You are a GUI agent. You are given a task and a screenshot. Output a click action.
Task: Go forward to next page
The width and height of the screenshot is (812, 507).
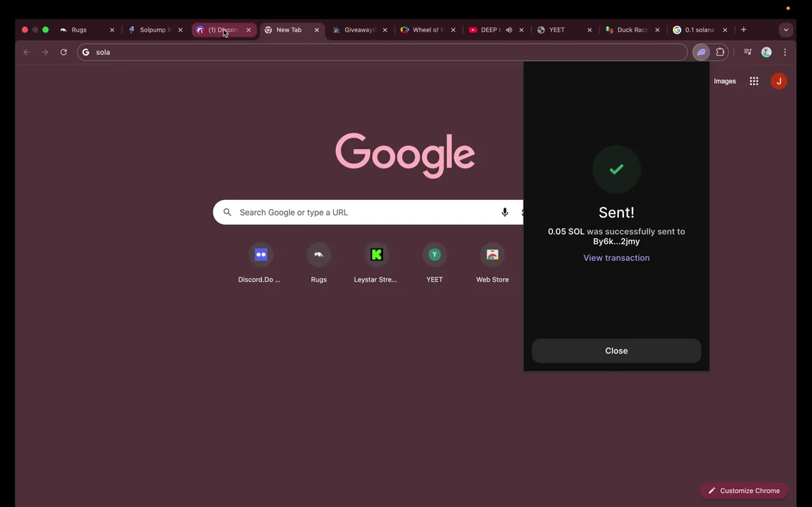tap(45, 52)
